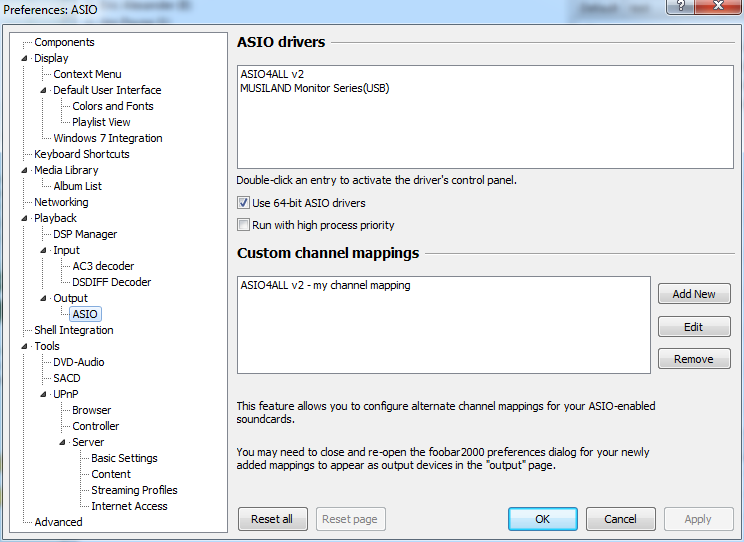Click Reset all button
The image size is (744, 542).
(x=272, y=519)
